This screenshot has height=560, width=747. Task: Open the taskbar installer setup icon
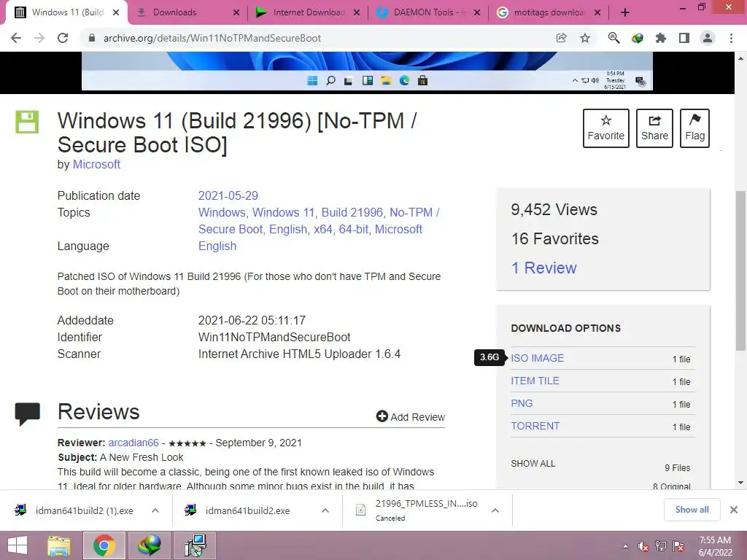tap(195, 545)
